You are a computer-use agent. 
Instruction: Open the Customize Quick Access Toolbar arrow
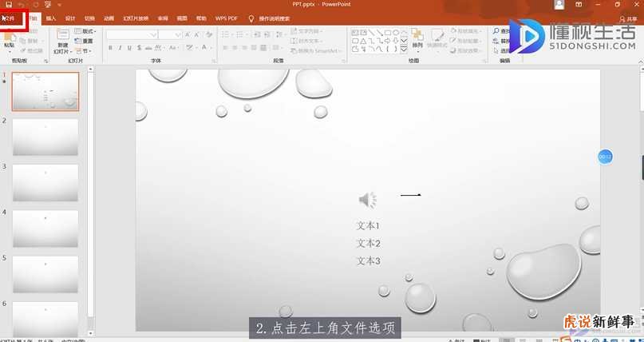(60, 5)
